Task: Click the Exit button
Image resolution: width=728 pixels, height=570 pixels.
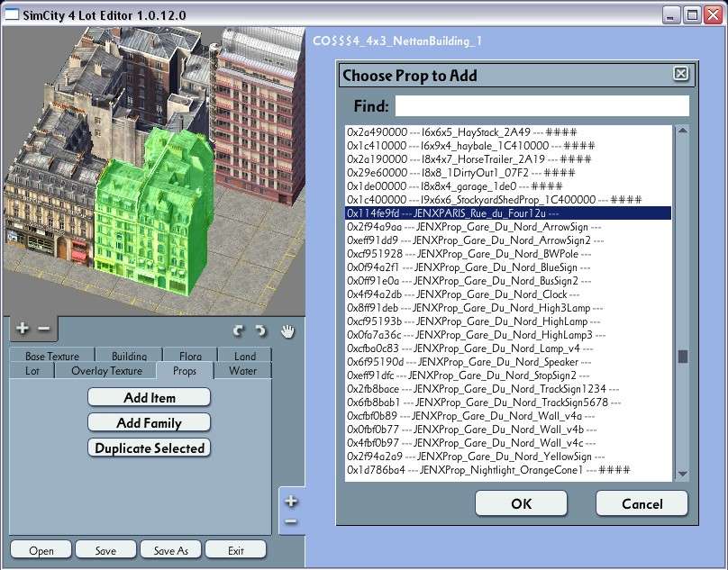Action: tap(235, 550)
